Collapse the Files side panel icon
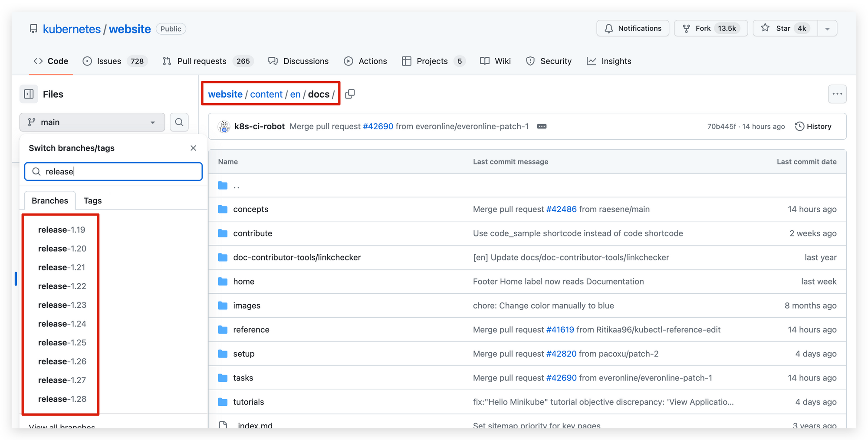This screenshot has width=868, height=440. (29, 94)
